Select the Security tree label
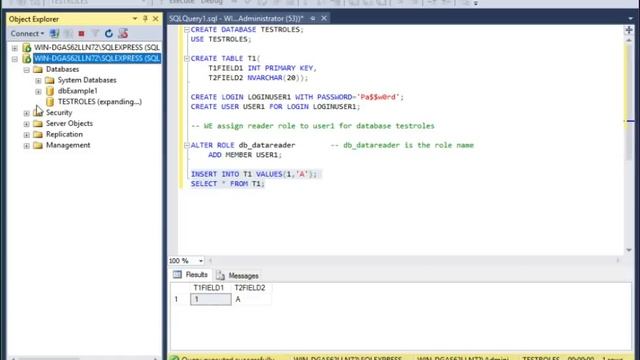Viewport: 640px width, 360px height. [x=59, y=113]
